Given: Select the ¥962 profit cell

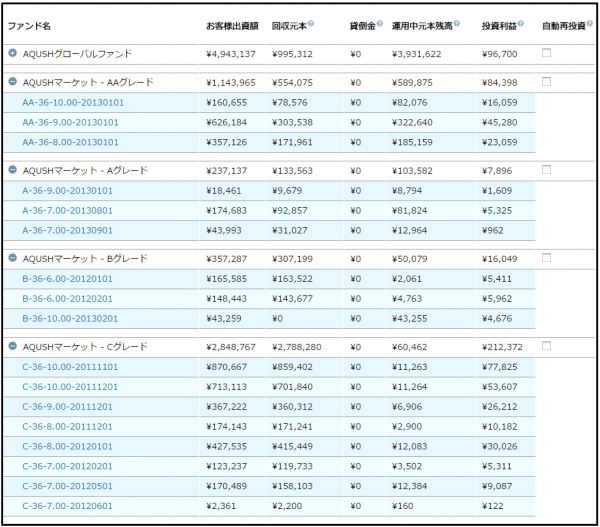Looking at the screenshot, I should (492, 230).
